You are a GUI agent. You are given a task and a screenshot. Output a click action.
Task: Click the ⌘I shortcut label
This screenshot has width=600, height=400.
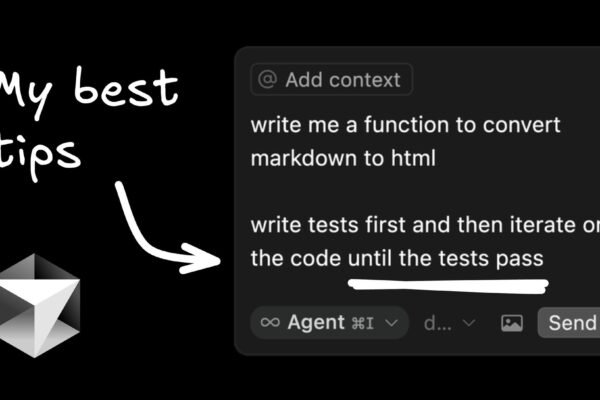point(361,323)
